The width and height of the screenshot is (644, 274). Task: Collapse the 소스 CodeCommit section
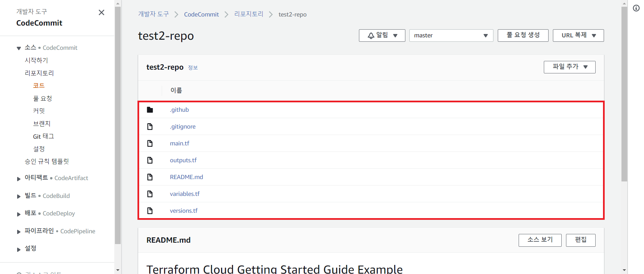(x=19, y=48)
